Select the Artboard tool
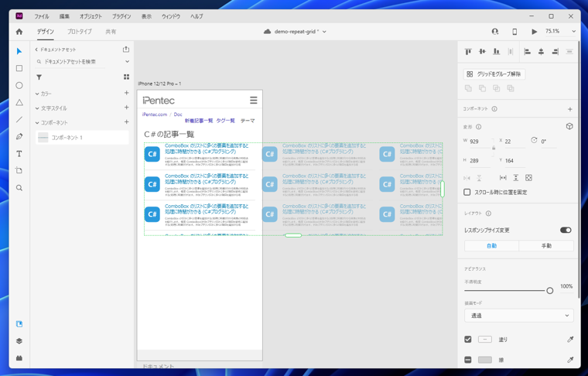The height and width of the screenshot is (376, 588). coord(19,170)
